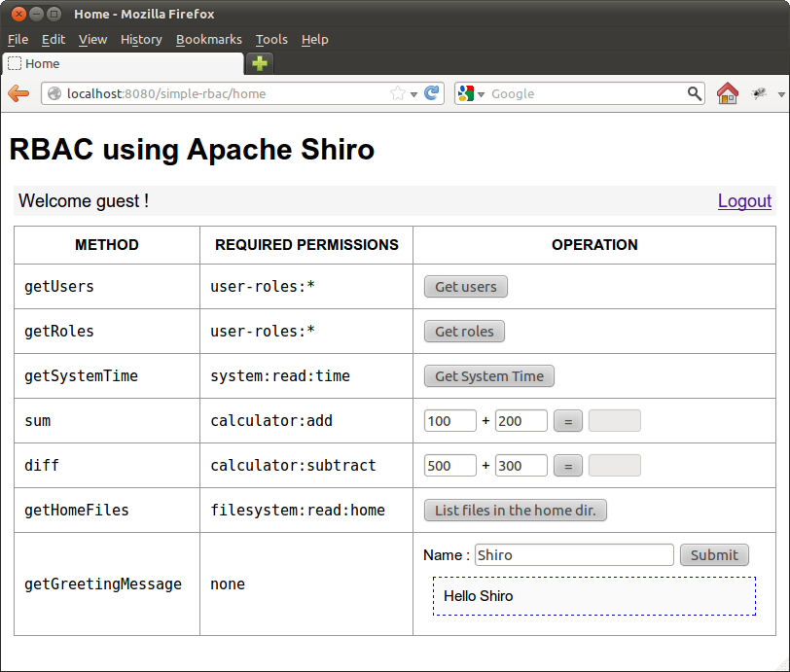This screenshot has height=672, width=790.
Task: Click the browser back arrow button
Action: [18, 93]
